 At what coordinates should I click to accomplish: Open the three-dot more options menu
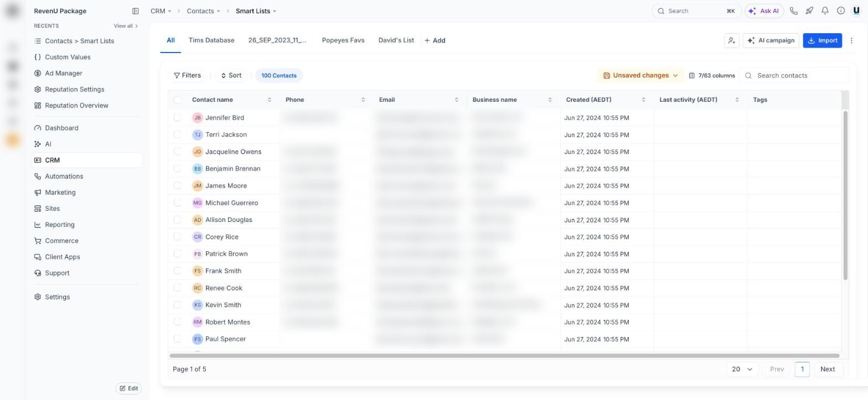851,40
